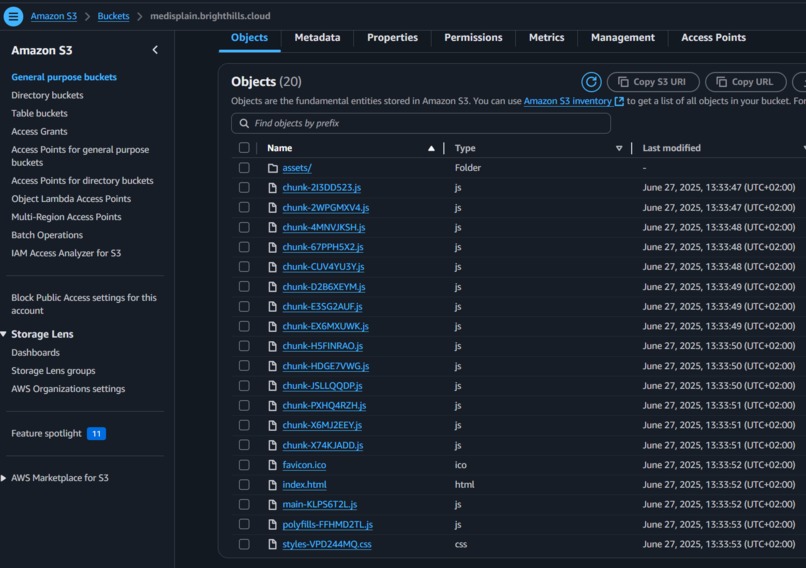Collapse the Amazon S3 sidebar
This screenshot has width=806, height=568.
tap(155, 50)
